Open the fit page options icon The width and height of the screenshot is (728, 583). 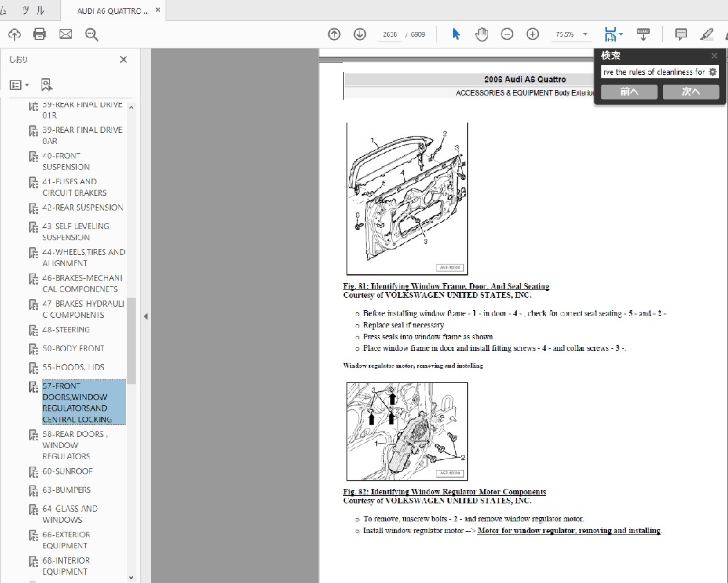point(613,35)
